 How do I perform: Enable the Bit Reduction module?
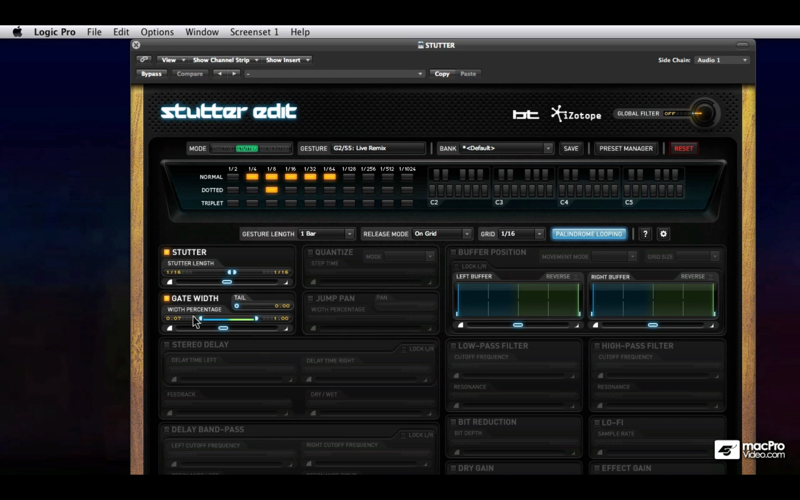453,422
